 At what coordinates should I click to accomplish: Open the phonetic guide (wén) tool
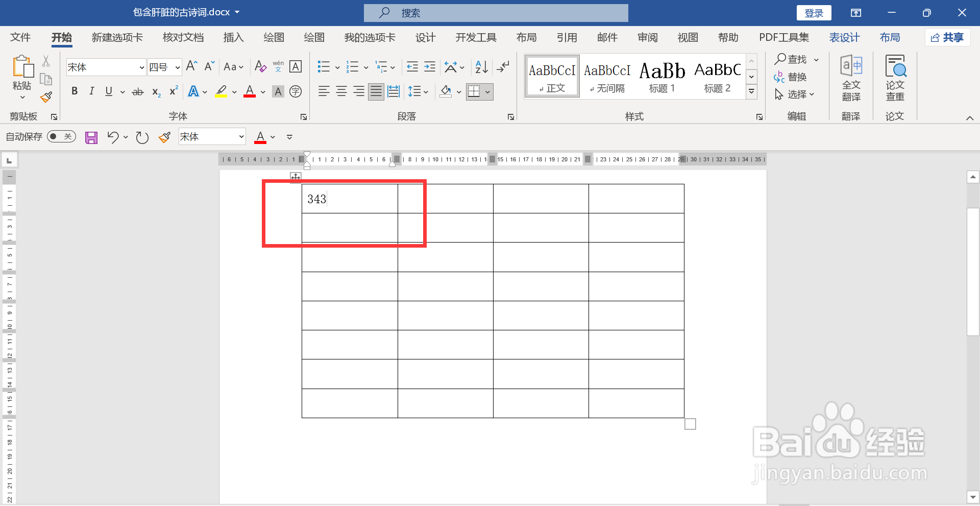[278, 66]
